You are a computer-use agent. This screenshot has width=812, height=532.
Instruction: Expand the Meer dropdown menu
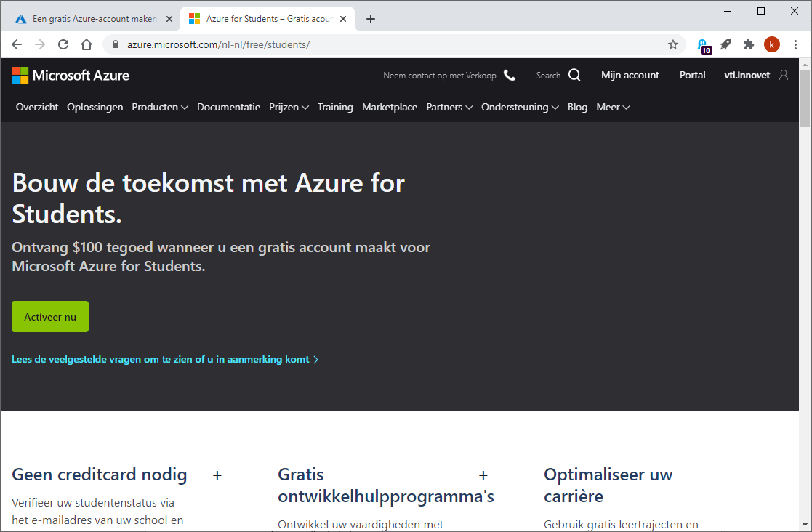(613, 107)
